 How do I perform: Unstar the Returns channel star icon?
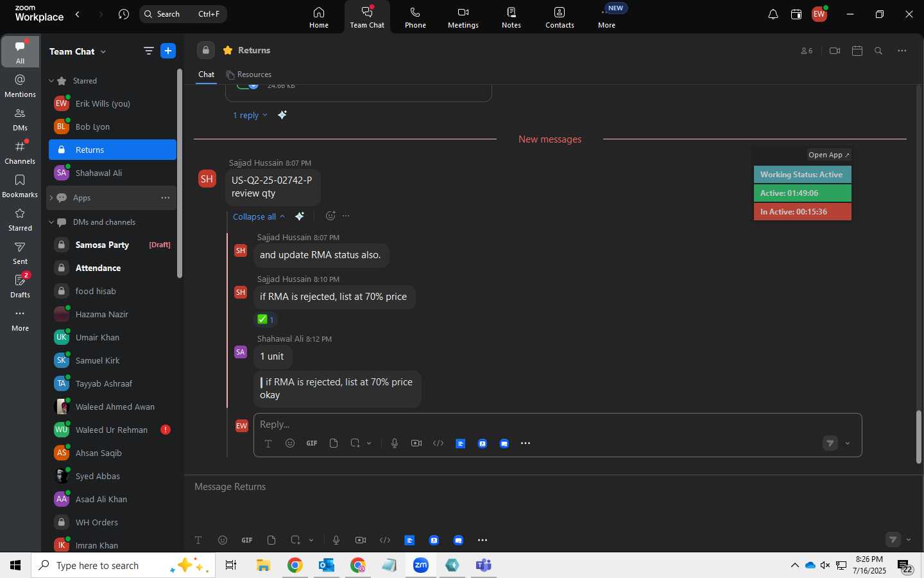pos(228,50)
